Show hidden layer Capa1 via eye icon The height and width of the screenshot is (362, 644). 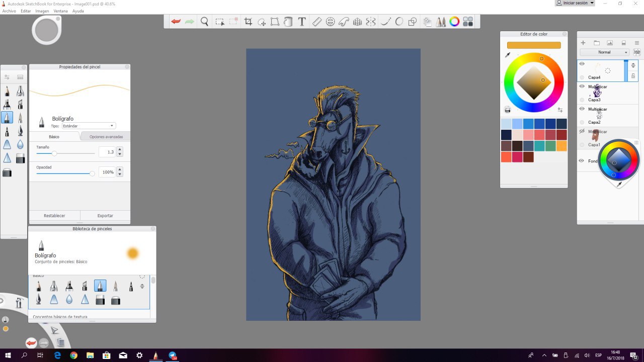582,131
